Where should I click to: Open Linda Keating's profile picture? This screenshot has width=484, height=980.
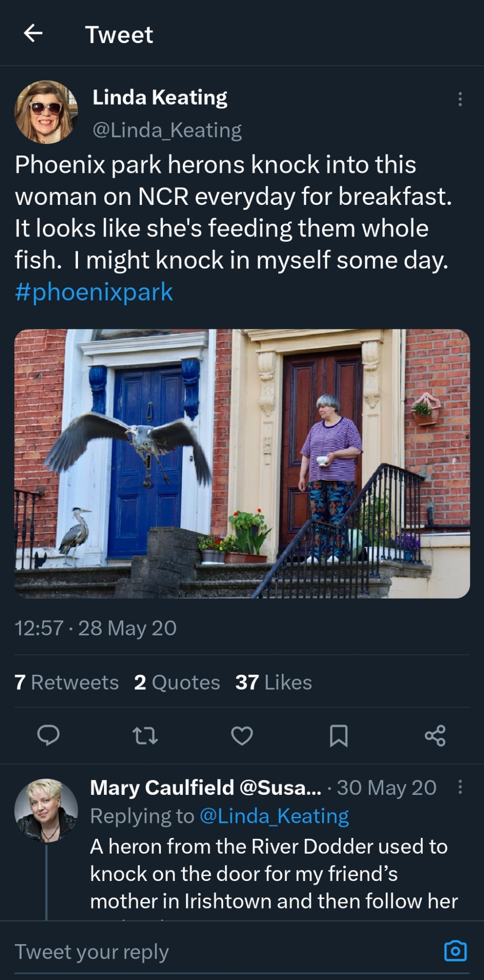[46, 112]
